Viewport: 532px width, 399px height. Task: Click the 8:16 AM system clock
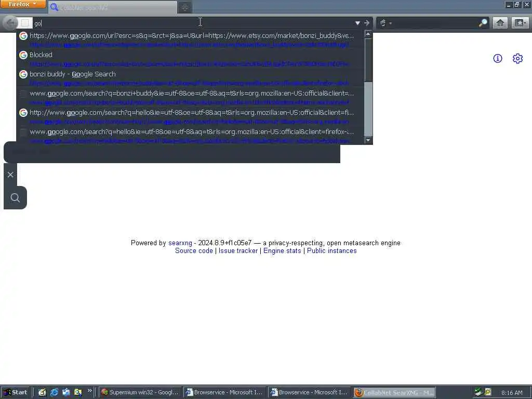point(512,393)
